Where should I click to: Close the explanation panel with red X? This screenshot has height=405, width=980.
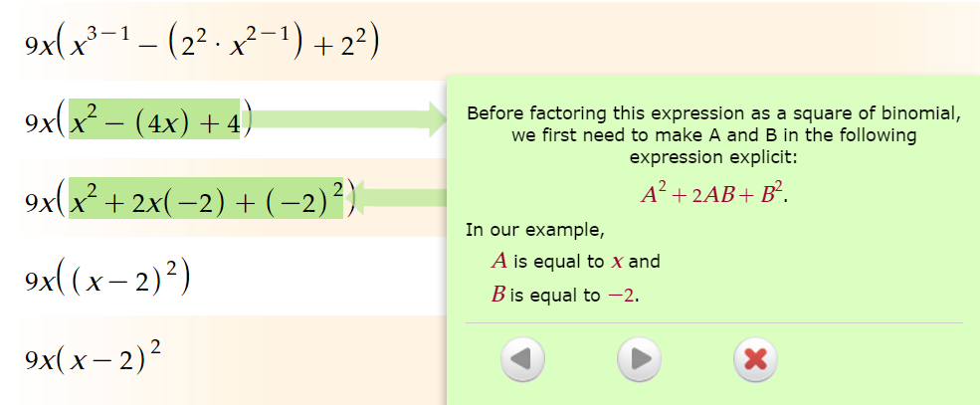pos(755,359)
